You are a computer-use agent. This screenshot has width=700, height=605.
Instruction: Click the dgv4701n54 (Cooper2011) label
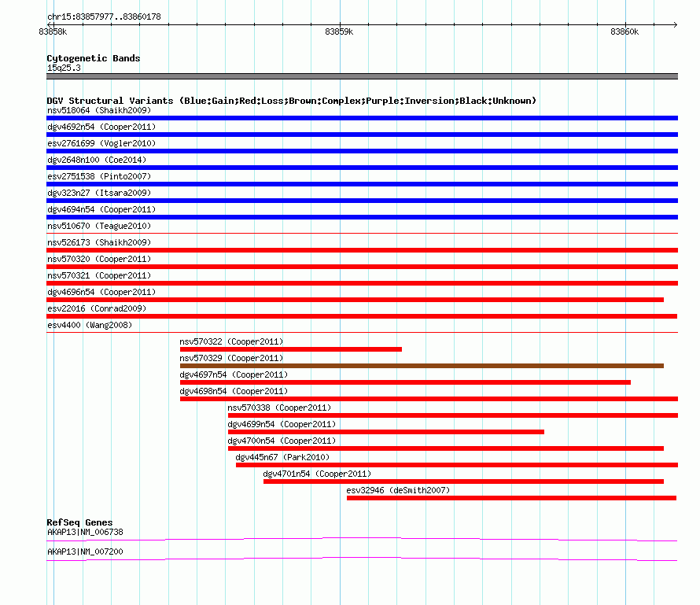[317, 474]
